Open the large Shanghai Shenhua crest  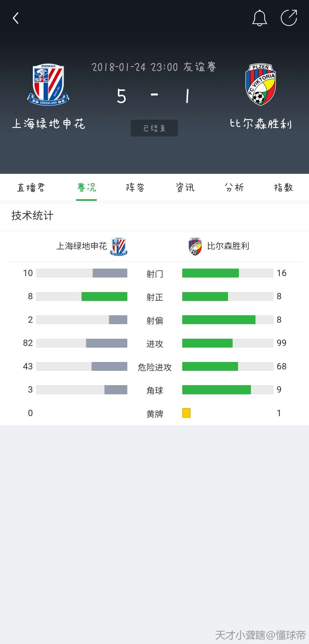click(48, 85)
